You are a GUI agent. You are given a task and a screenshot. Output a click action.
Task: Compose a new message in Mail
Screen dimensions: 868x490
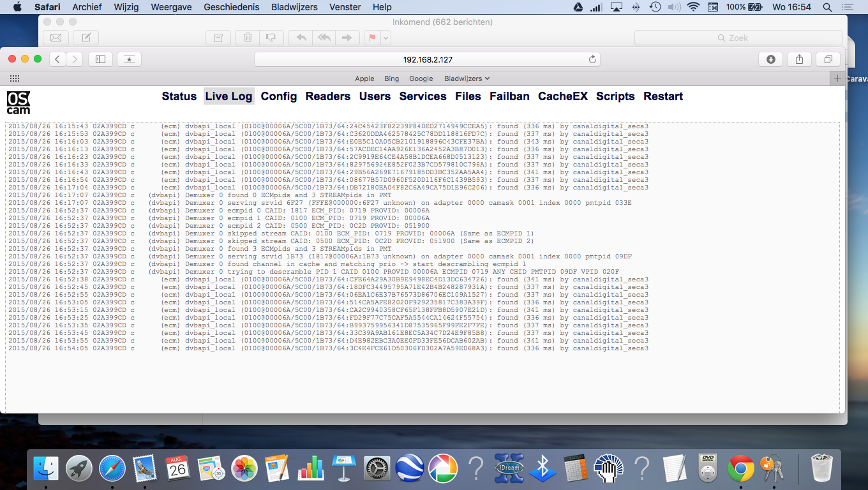tap(86, 38)
